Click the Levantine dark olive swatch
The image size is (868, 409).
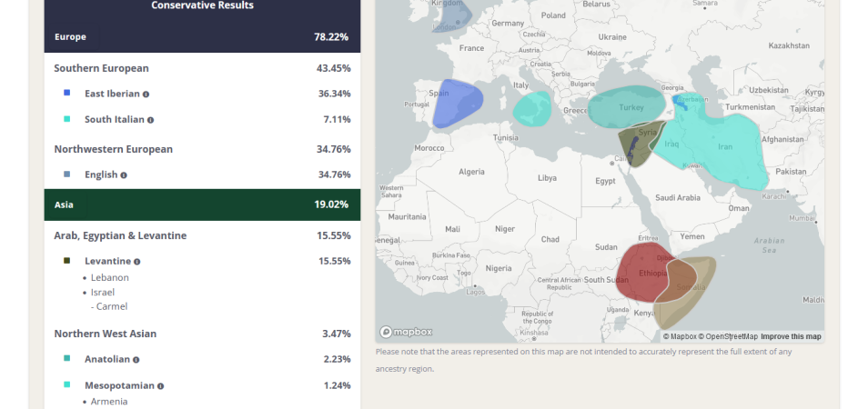(67, 260)
